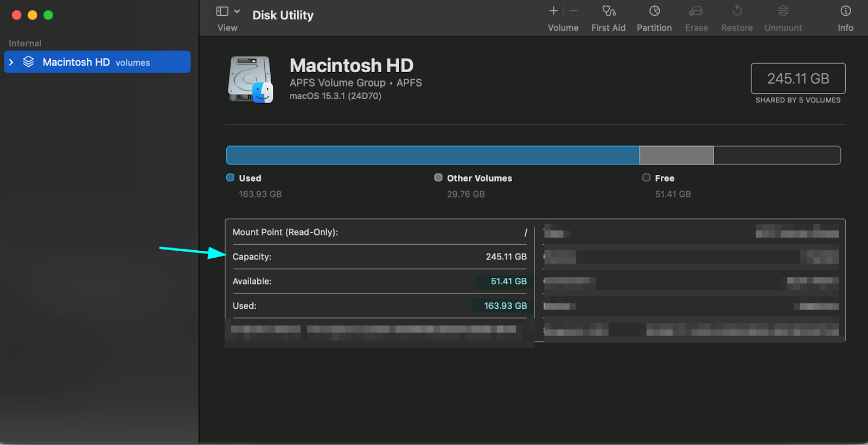Minimize the window with the yellow button
Image resolution: width=868 pixels, height=445 pixels.
tap(33, 15)
